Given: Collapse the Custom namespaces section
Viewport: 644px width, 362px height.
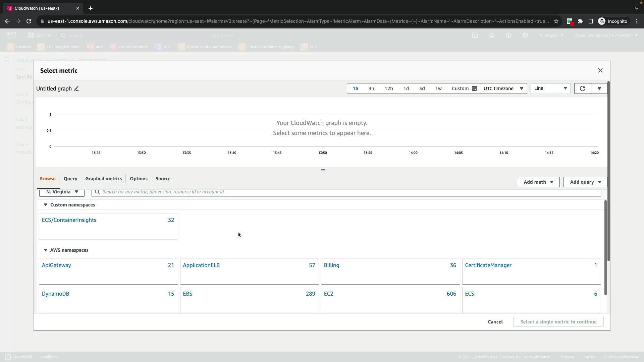Looking at the screenshot, I should click(46, 205).
